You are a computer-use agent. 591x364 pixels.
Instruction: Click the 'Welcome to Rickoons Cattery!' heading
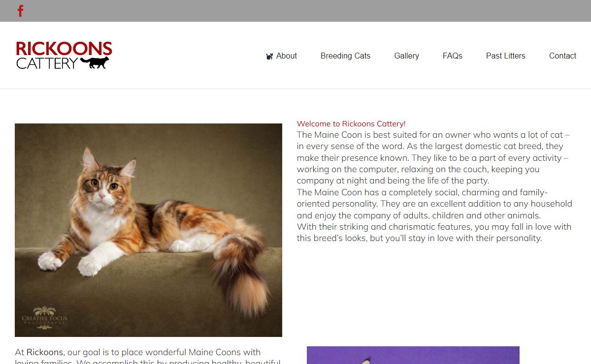coord(351,124)
